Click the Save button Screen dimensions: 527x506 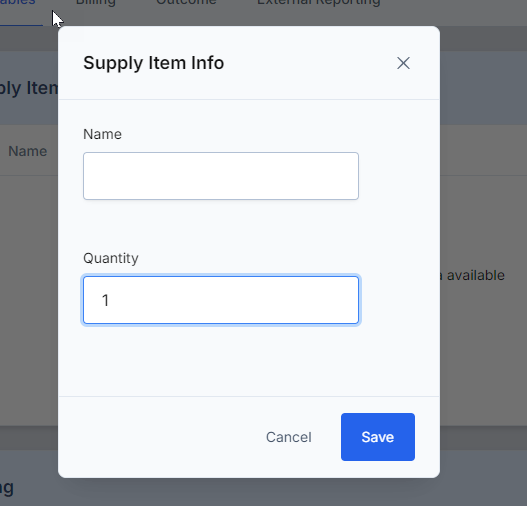378,437
